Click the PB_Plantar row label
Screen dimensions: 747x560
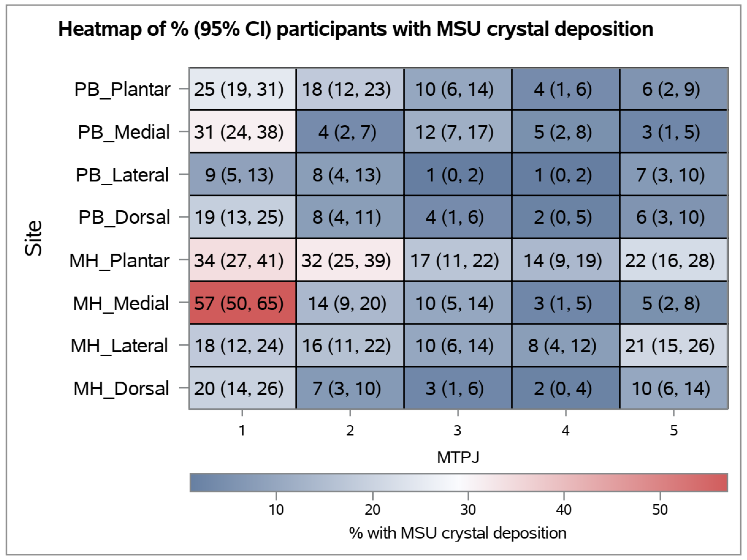122,89
